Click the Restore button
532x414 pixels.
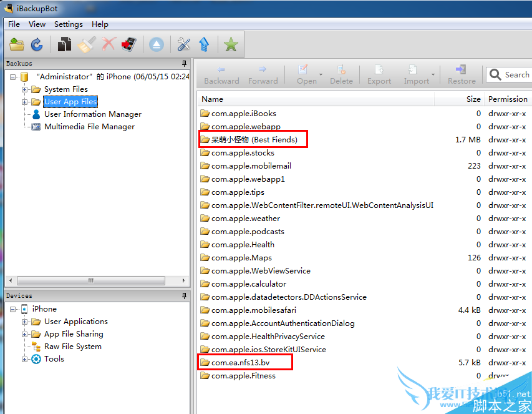click(462, 76)
